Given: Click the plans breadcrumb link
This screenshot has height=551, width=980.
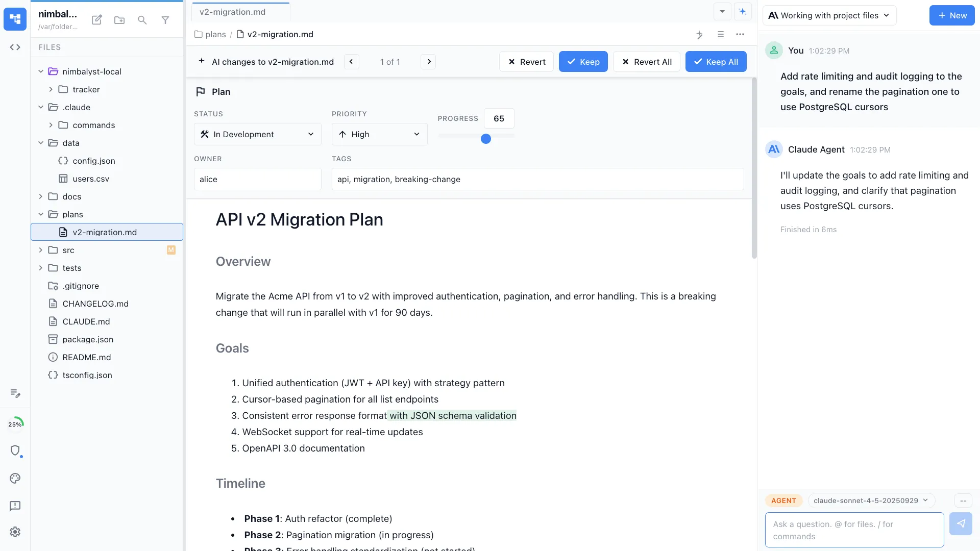Looking at the screenshot, I should pos(215,34).
